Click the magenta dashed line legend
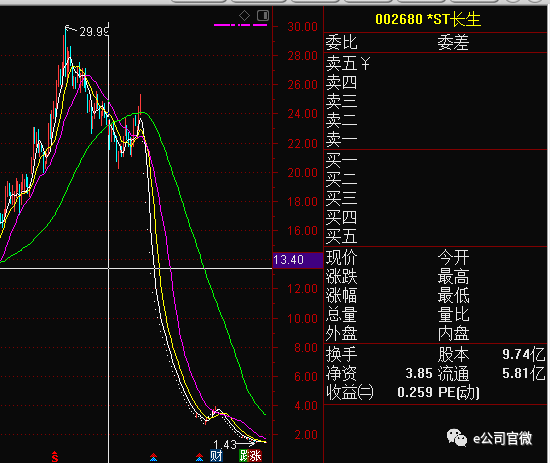This screenshot has height=463, width=550. click(240, 25)
